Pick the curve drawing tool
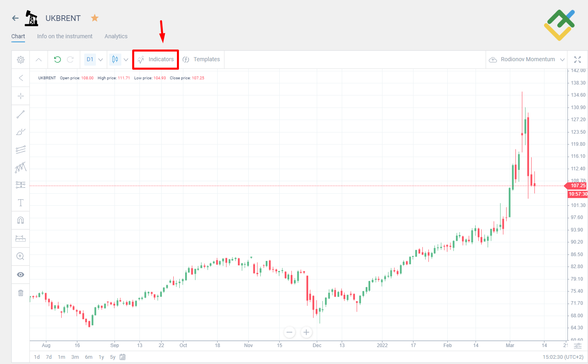The image size is (588, 364). point(21,132)
